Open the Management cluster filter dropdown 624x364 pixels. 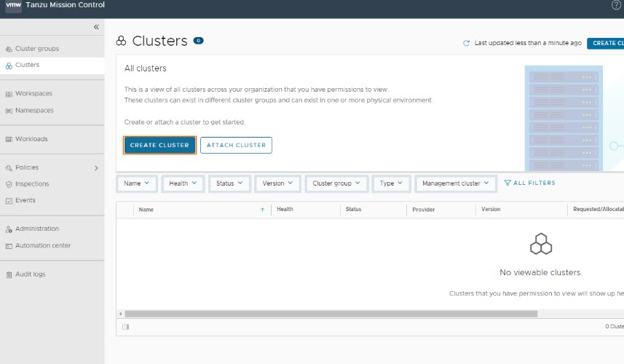pyautogui.click(x=456, y=183)
